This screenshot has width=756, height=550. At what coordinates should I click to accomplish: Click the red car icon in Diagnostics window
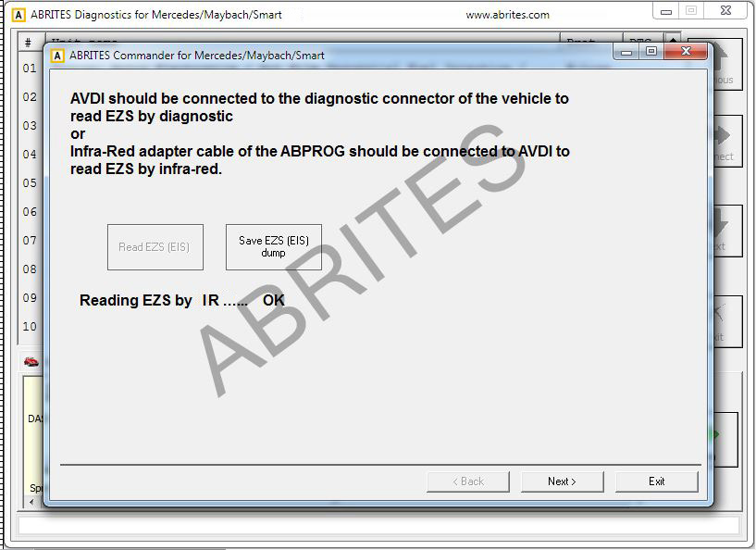[31, 361]
